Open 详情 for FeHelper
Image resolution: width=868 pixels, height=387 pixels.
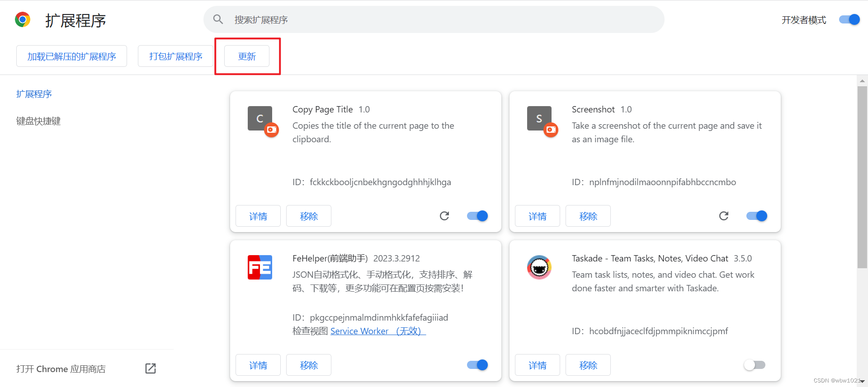click(258, 365)
